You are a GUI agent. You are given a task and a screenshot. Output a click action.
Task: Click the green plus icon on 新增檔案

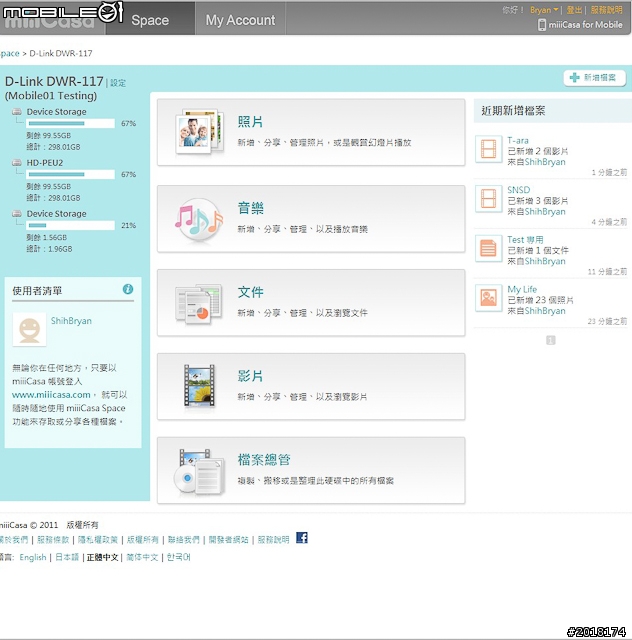coord(574,78)
